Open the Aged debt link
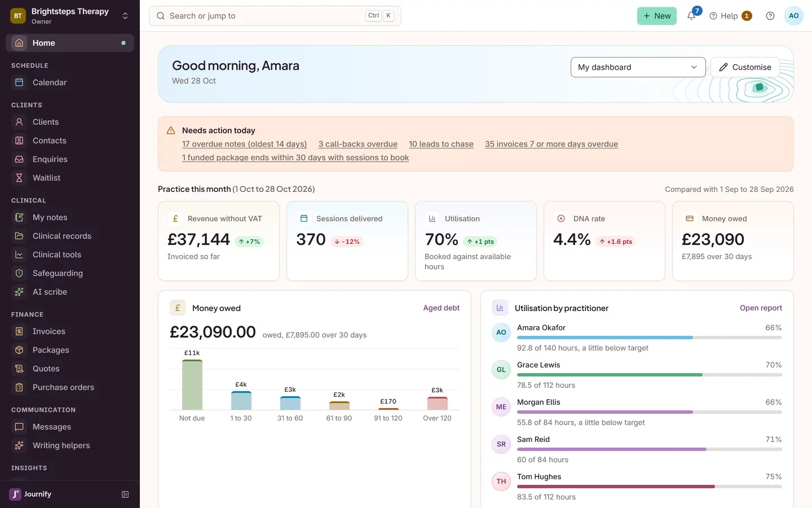 pyautogui.click(x=442, y=308)
